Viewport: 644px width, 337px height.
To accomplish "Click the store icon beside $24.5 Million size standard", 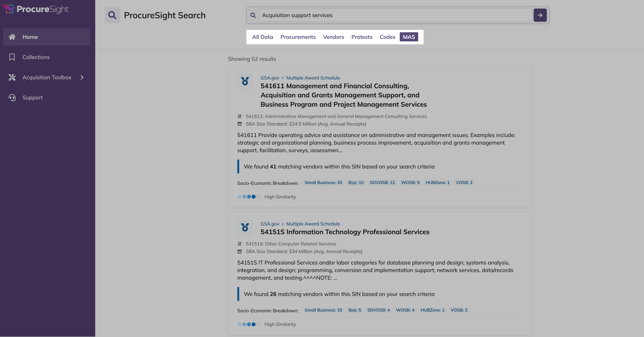I will point(239,124).
